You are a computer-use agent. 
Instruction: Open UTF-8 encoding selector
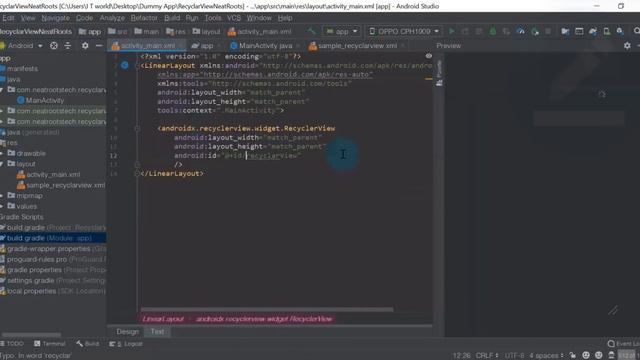click(515, 356)
